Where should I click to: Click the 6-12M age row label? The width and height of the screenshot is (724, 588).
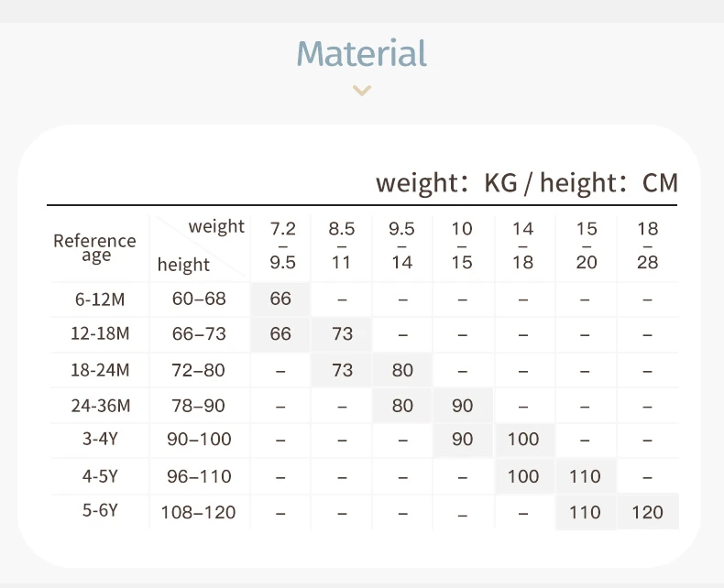(96, 299)
